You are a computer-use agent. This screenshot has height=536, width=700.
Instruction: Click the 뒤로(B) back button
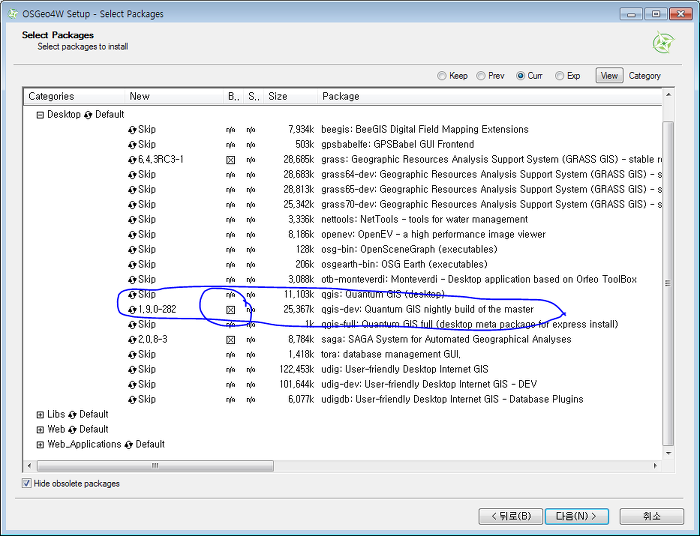(511, 516)
